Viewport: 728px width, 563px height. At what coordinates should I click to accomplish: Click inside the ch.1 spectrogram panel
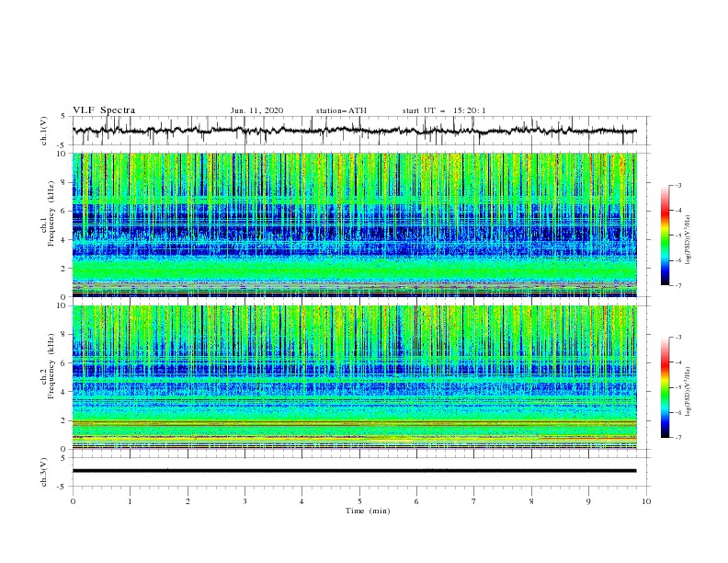click(354, 224)
